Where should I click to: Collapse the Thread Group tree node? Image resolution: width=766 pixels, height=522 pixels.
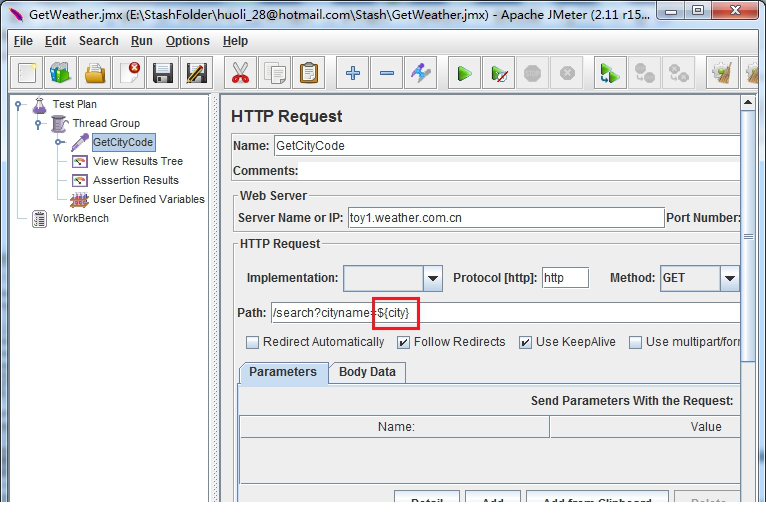pos(39,124)
